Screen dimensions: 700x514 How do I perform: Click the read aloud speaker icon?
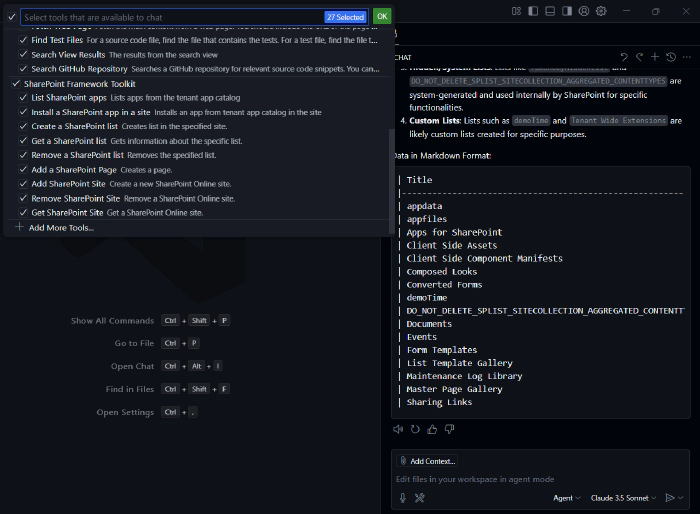pyautogui.click(x=398, y=429)
